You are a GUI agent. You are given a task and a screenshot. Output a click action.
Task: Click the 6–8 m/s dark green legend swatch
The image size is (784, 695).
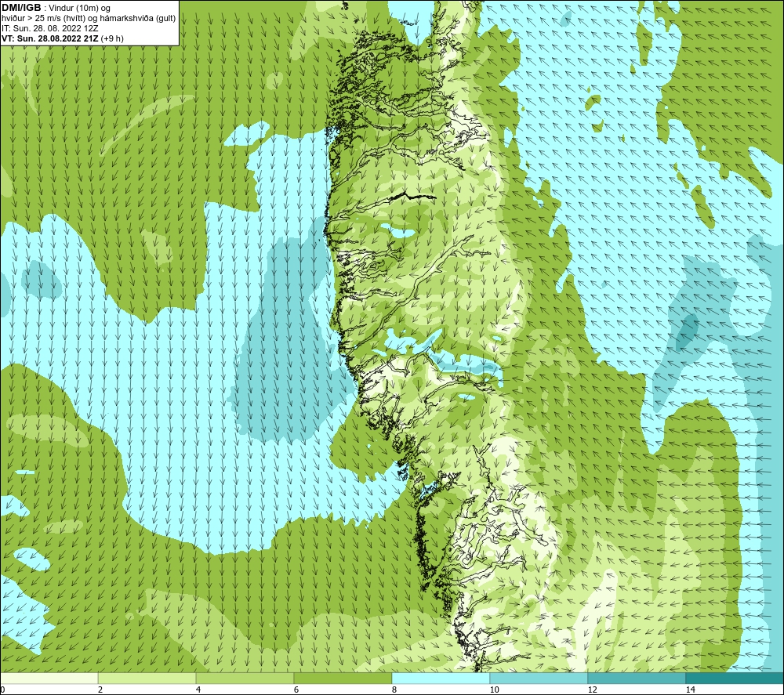point(343,678)
